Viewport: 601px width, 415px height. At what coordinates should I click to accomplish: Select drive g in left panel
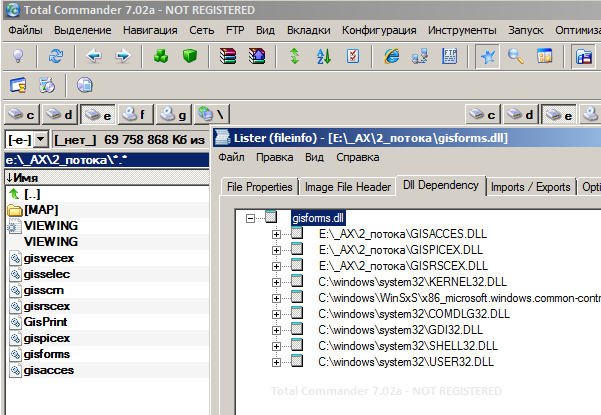(174, 114)
